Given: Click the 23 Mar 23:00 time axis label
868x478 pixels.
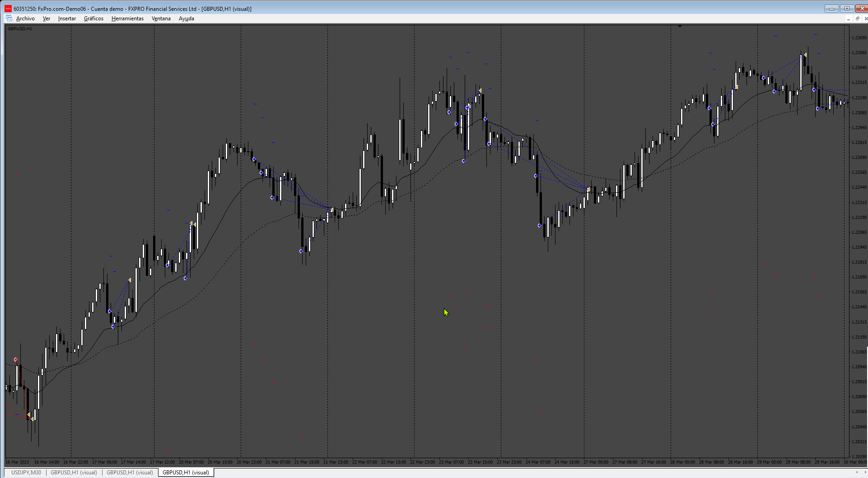Looking at the screenshot, I should (509, 462).
